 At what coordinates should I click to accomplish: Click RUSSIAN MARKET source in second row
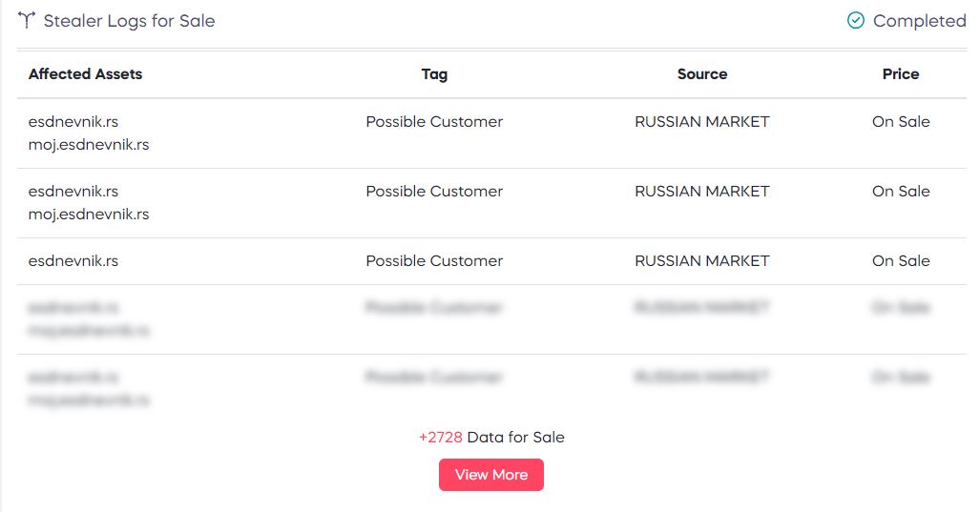pos(702,191)
